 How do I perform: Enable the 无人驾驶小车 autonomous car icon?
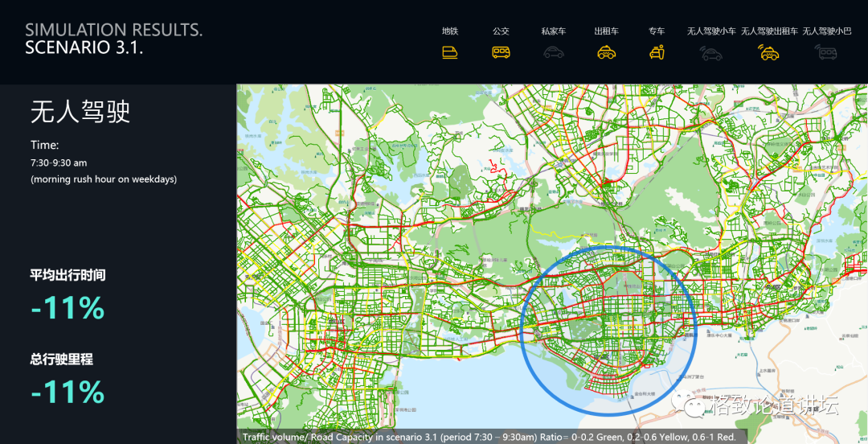(x=711, y=53)
